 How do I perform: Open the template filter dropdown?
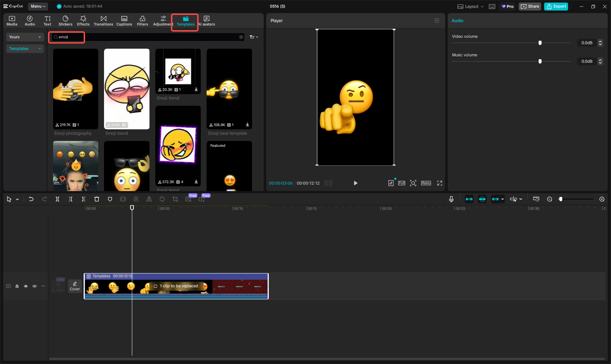pyautogui.click(x=253, y=37)
